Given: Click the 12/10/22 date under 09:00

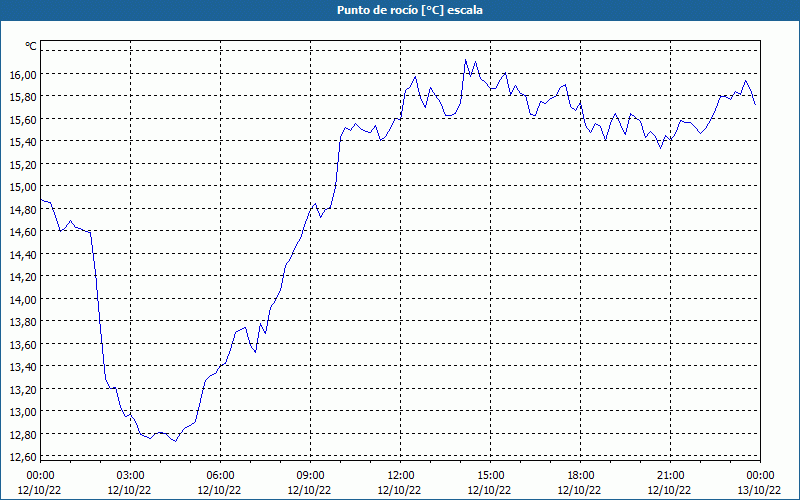Looking at the screenshot, I should 310,490.
